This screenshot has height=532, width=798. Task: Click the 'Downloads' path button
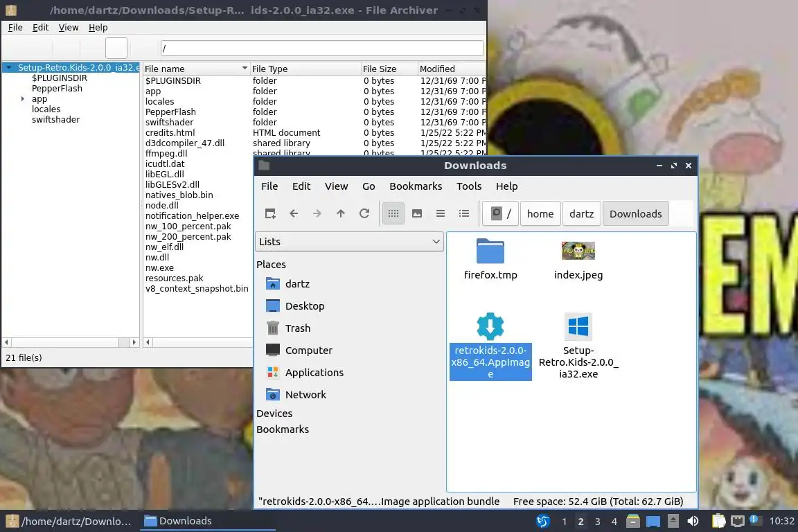coord(636,213)
